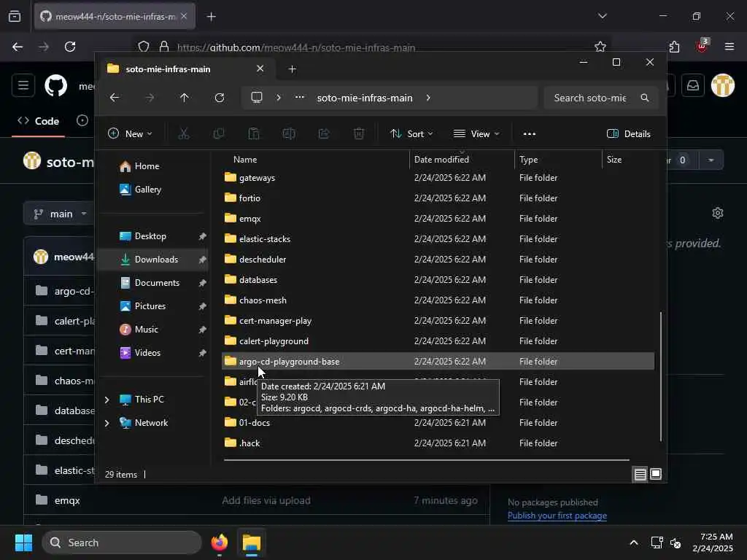Screen dimensions: 747x560
Task: Show hidden system tray icons
Action: 634,542
